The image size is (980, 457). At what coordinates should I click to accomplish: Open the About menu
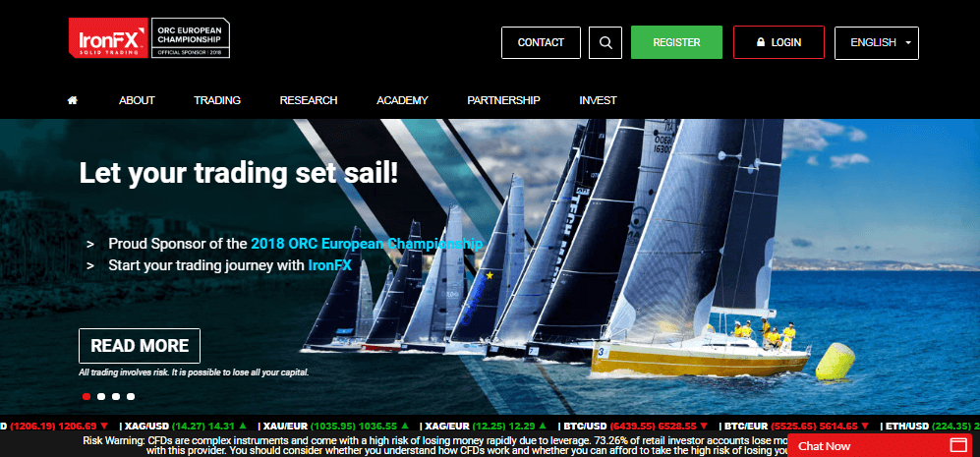[x=137, y=100]
